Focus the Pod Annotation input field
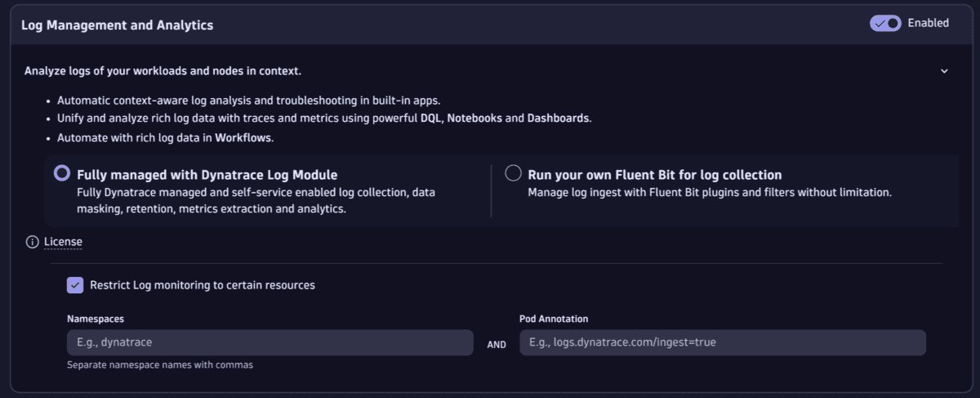The image size is (980, 398). click(x=723, y=342)
